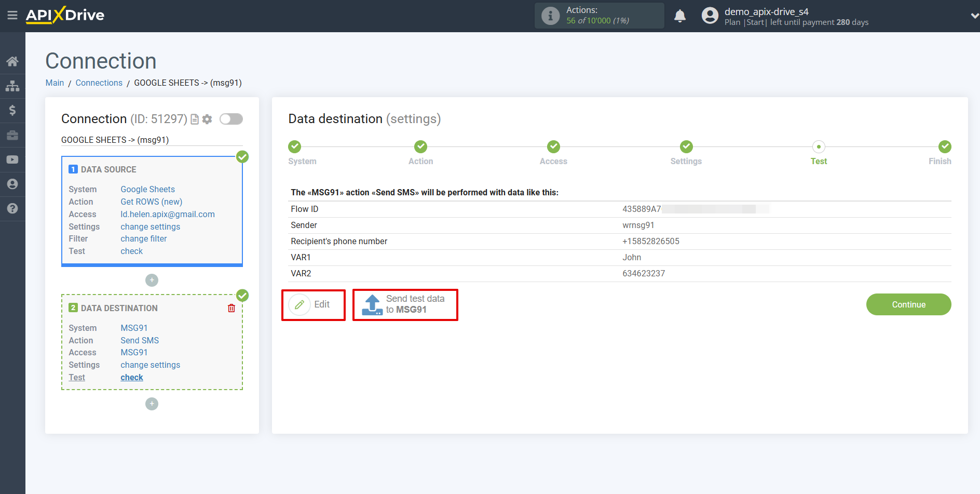Open the Get ROWS (new) action link
980x494 pixels.
(x=152, y=202)
